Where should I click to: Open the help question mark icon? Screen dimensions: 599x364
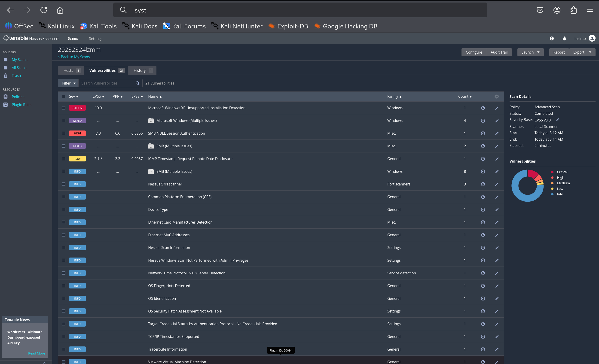pyautogui.click(x=552, y=38)
